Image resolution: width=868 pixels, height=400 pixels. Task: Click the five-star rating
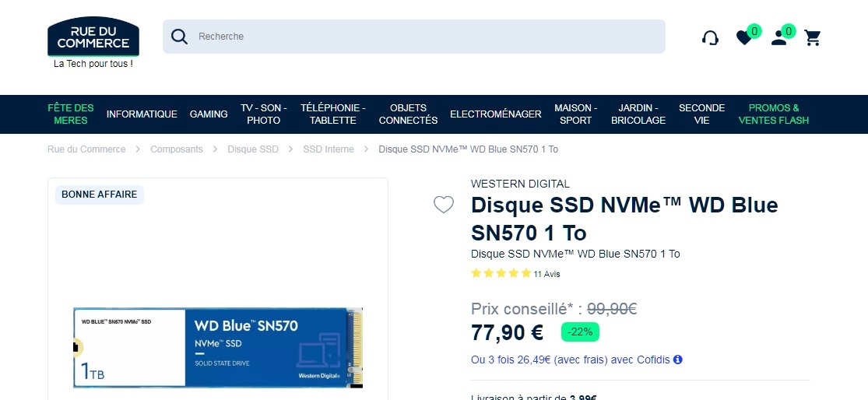pos(501,273)
